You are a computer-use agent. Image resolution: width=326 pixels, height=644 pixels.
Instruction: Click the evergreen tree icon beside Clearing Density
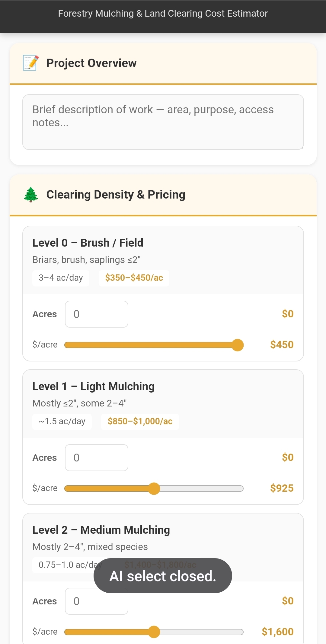[31, 194]
